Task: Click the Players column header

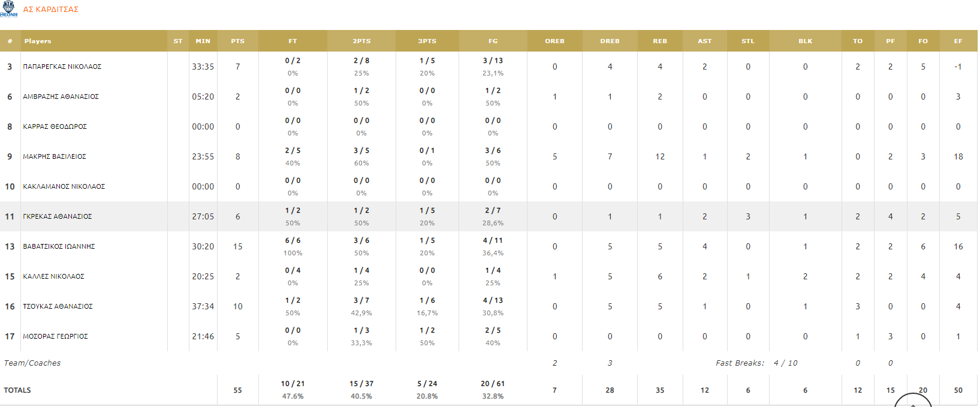Action: click(38, 41)
